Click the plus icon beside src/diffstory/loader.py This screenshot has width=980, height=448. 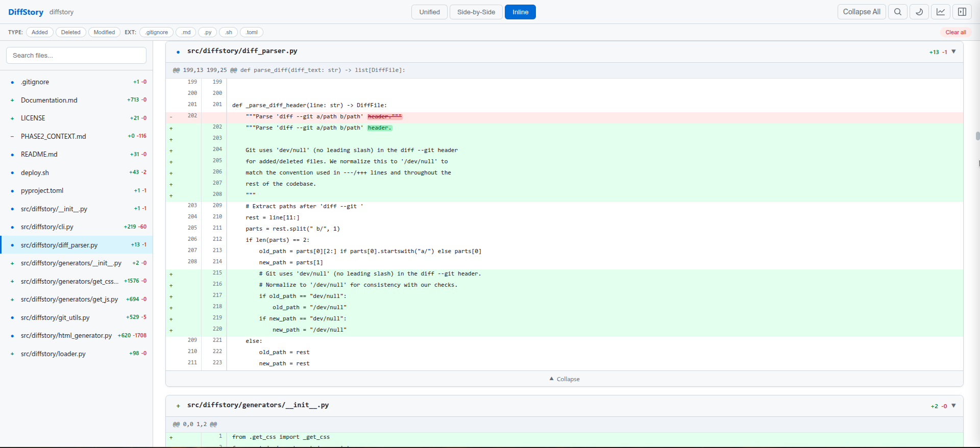coord(12,354)
